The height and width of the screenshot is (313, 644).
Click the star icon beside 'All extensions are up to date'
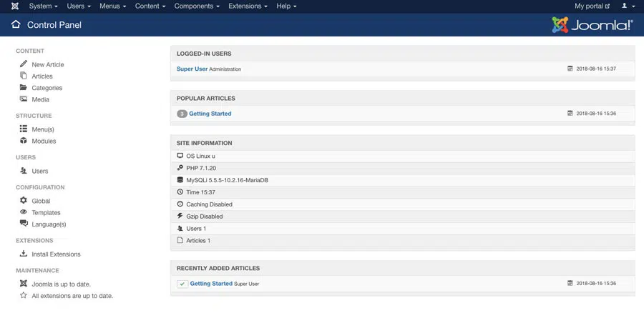click(x=24, y=295)
